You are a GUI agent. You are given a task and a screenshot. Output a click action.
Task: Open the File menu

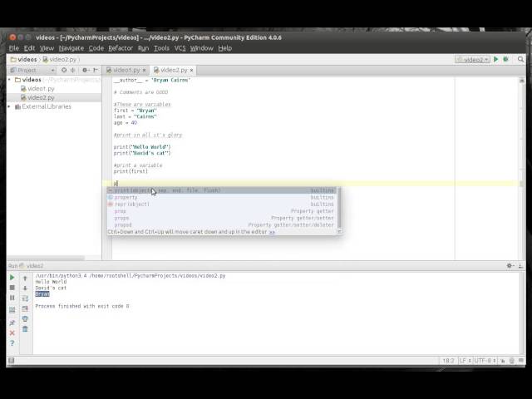[x=14, y=48]
